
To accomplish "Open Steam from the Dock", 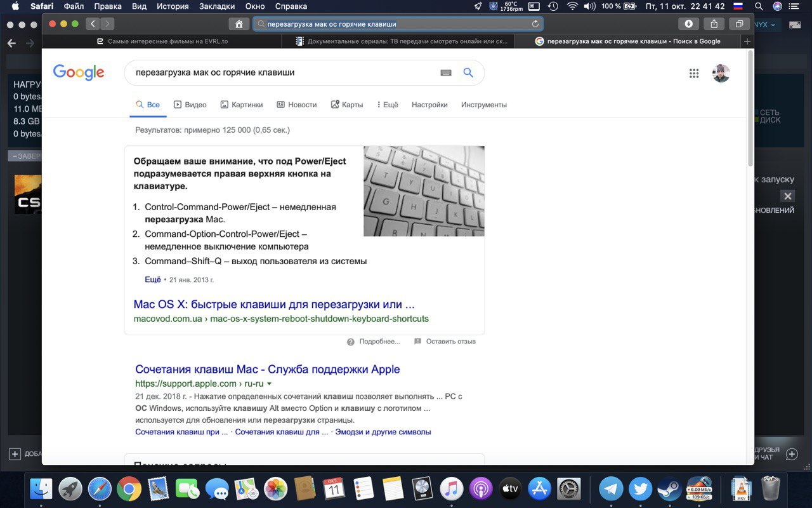I will coord(670,489).
